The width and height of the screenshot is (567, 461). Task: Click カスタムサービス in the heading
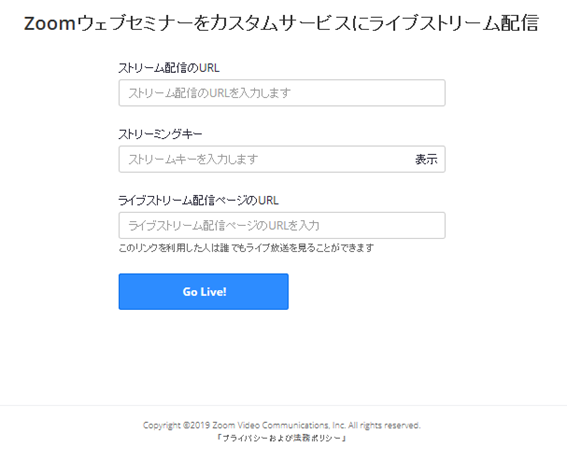280,23
